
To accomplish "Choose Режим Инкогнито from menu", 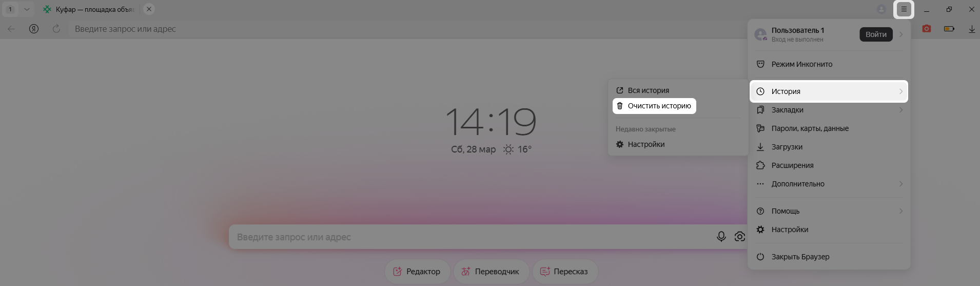I will click(829, 64).
